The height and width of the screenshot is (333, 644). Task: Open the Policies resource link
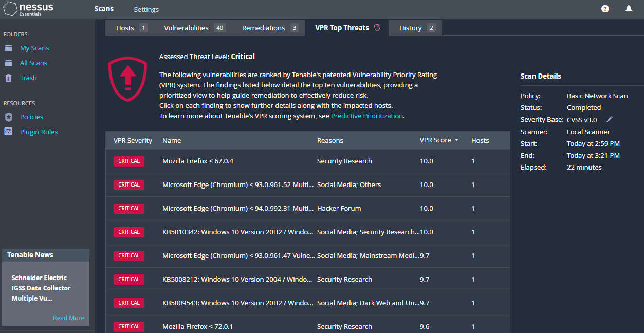(x=31, y=117)
